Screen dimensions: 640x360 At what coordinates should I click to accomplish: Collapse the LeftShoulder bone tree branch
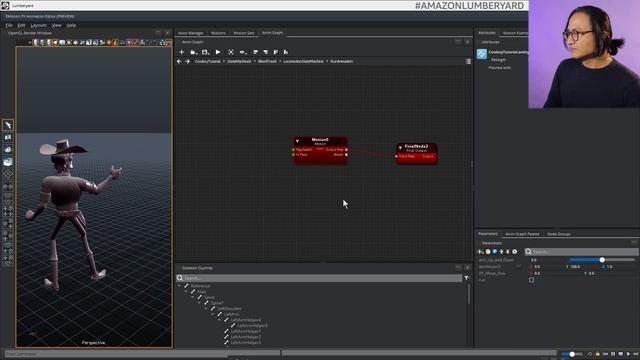pos(206,309)
